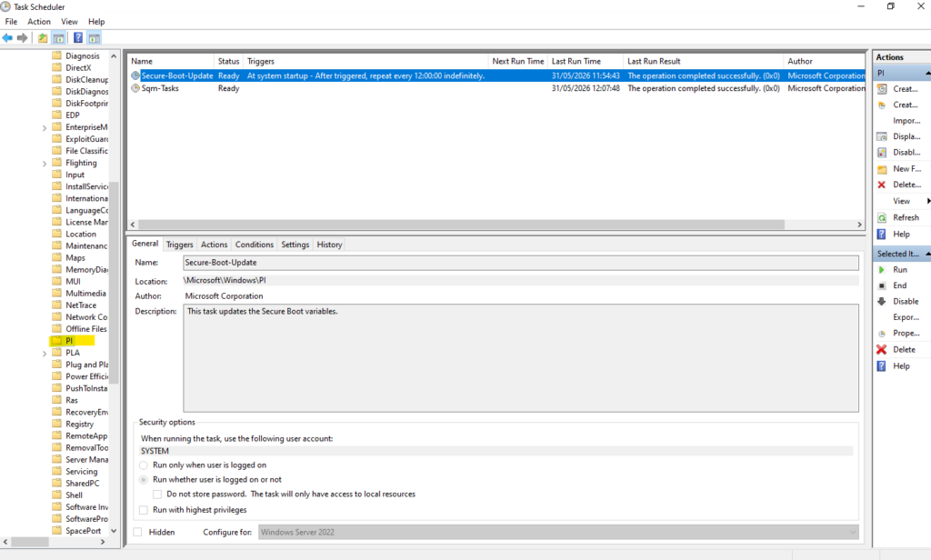
Task: Select Run only when user is logged on
Action: 143,465
